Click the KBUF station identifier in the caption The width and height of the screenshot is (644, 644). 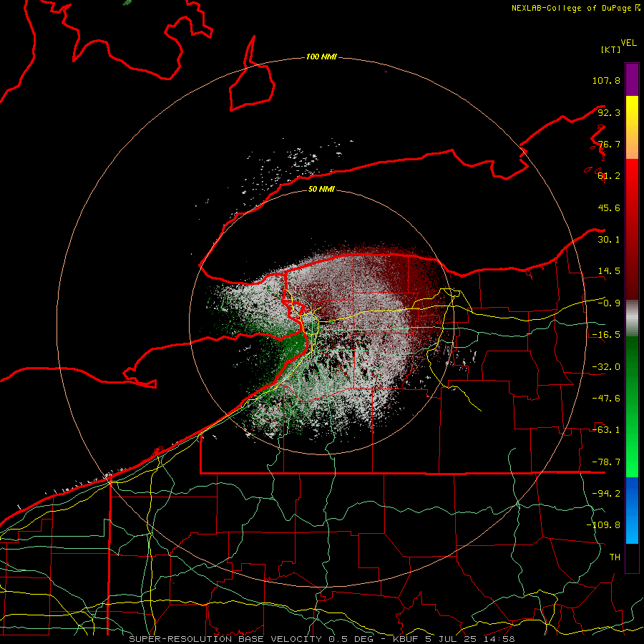(404, 639)
